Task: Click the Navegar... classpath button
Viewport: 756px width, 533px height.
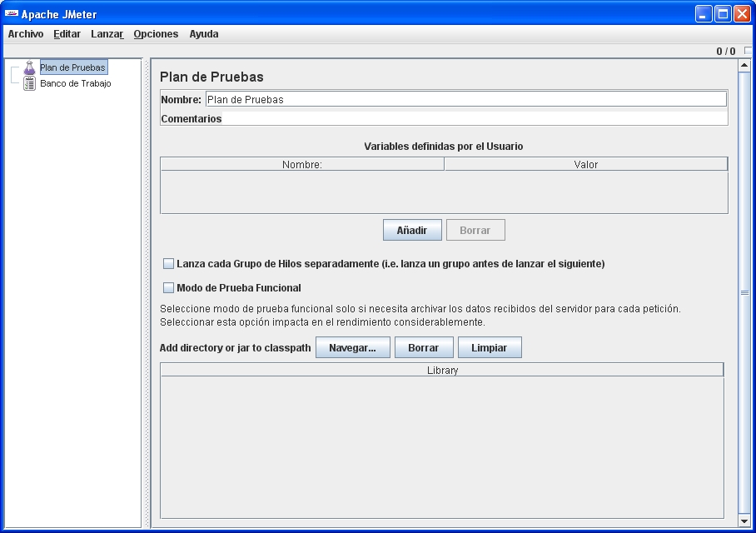Action: click(352, 348)
